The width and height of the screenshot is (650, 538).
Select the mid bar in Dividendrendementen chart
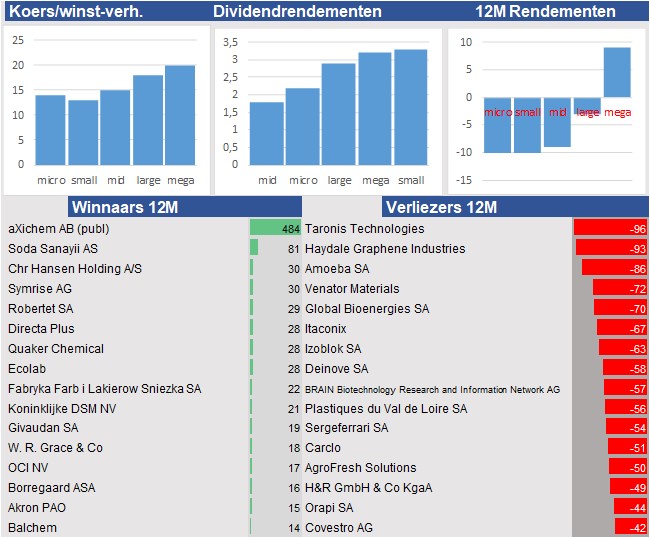click(267, 133)
